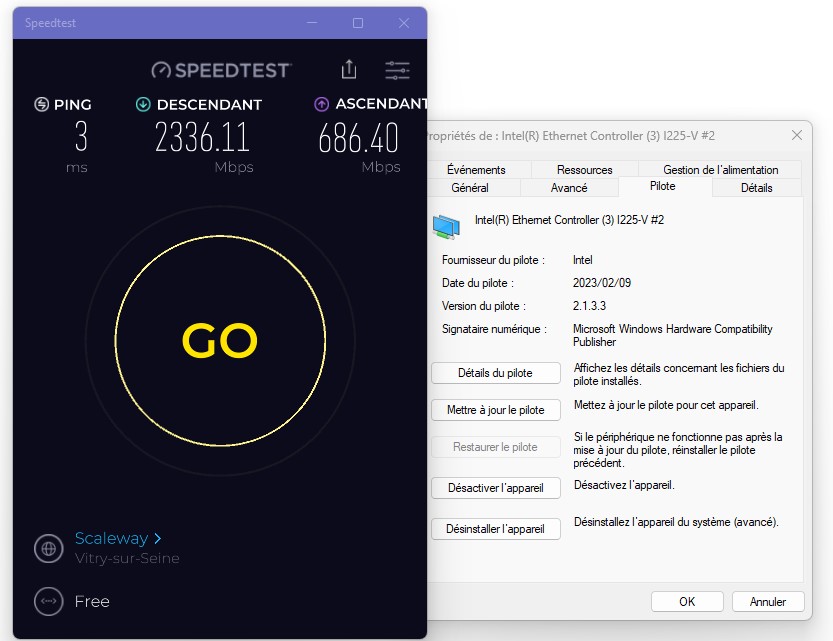This screenshot has width=833, height=641.
Task: Confirm the dialog with OK
Action: [687, 602]
